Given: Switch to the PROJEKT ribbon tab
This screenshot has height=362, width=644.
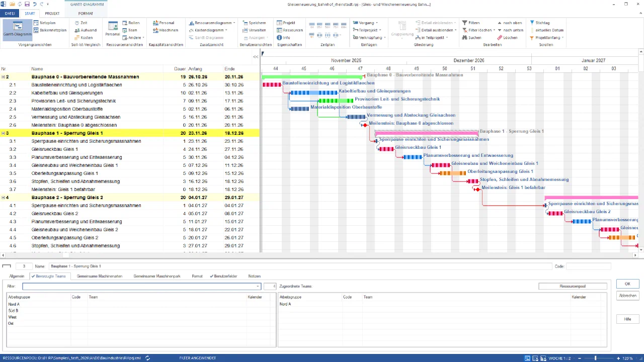Looking at the screenshot, I should coord(52,14).
